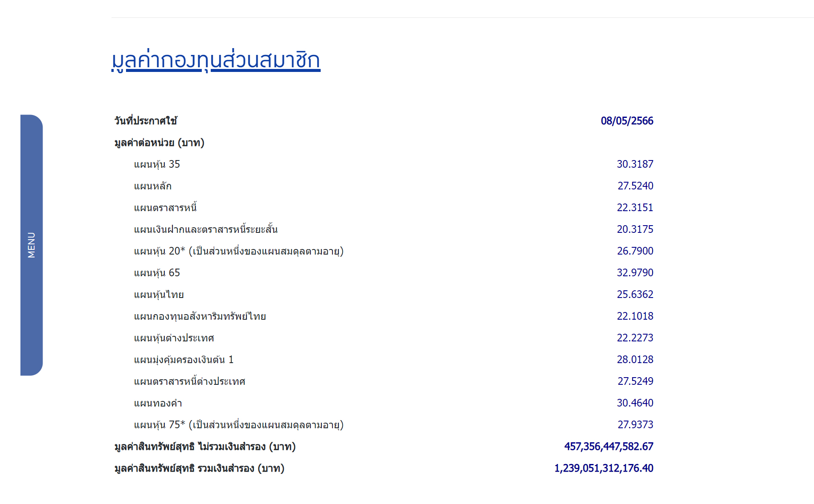
Task: Select the value 27.5249 for foreign bond plan
Action: click(x=635, y=381)
